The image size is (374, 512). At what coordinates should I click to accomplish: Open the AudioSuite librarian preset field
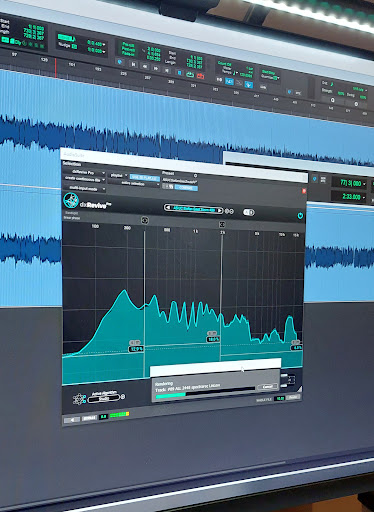pos(180,181)
